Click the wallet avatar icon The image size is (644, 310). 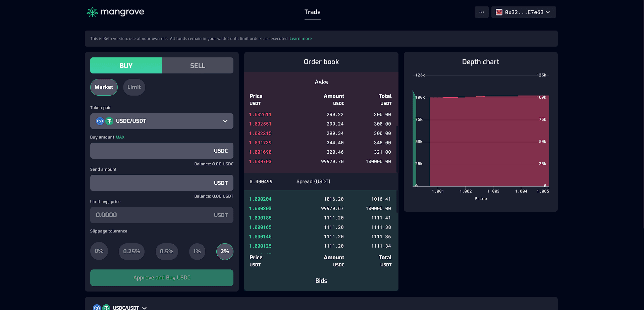point(499,12)
